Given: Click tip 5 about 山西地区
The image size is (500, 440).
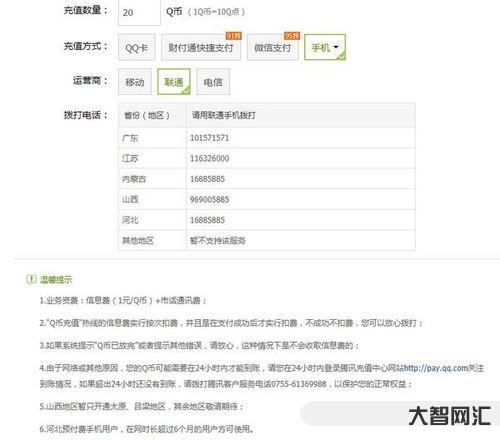Looking at the screenshot, I should 141,406.
